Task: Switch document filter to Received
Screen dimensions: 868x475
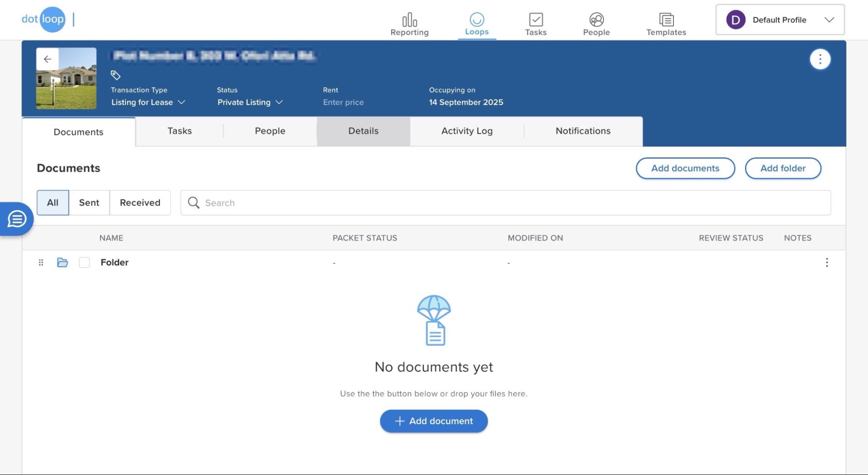Action: point(140,203)
